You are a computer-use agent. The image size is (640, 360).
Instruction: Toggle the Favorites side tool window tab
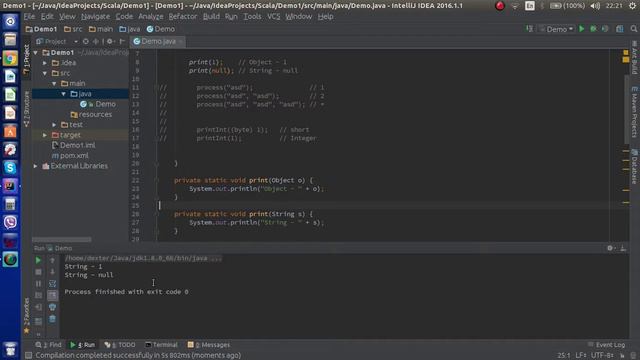(x=27, y=315)
